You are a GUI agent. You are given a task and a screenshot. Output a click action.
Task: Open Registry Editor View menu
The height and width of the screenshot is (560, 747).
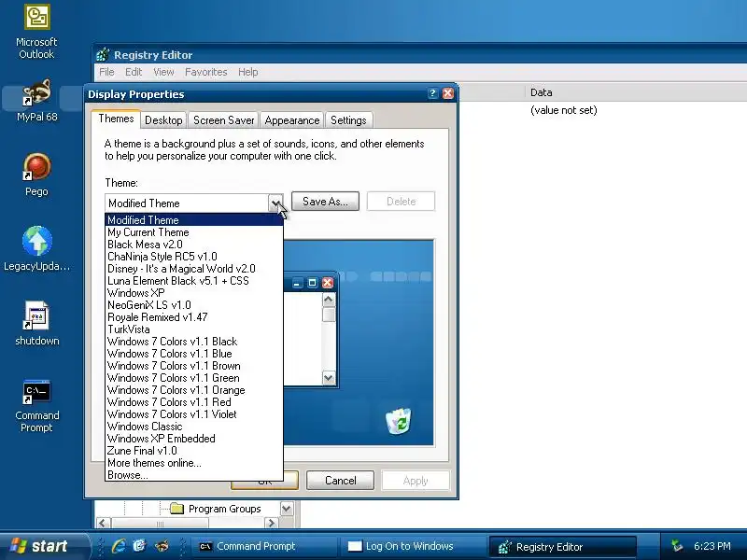pyautogui.click(x=163, y=72)
